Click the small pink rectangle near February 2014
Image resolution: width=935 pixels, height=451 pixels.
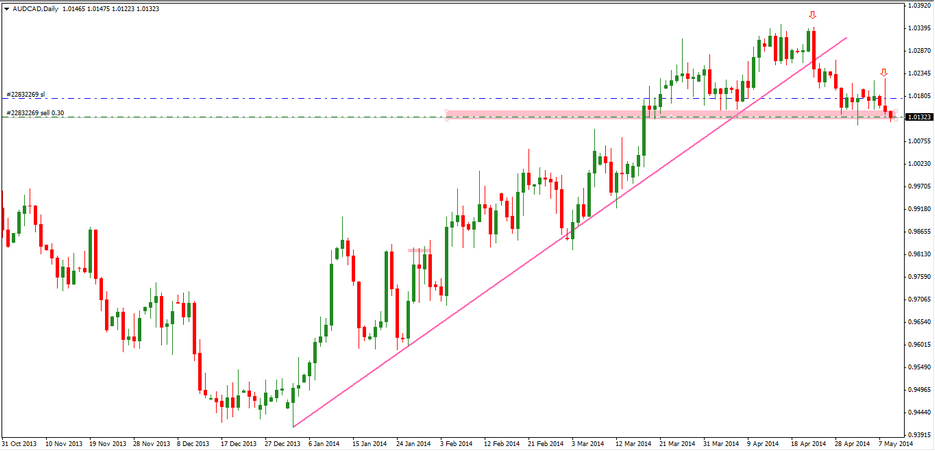point(420,249)
